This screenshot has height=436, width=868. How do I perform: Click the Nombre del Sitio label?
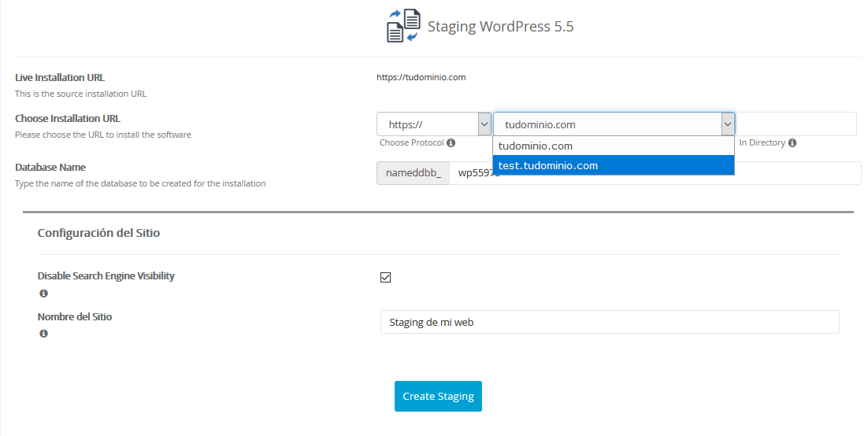point(75,316)
